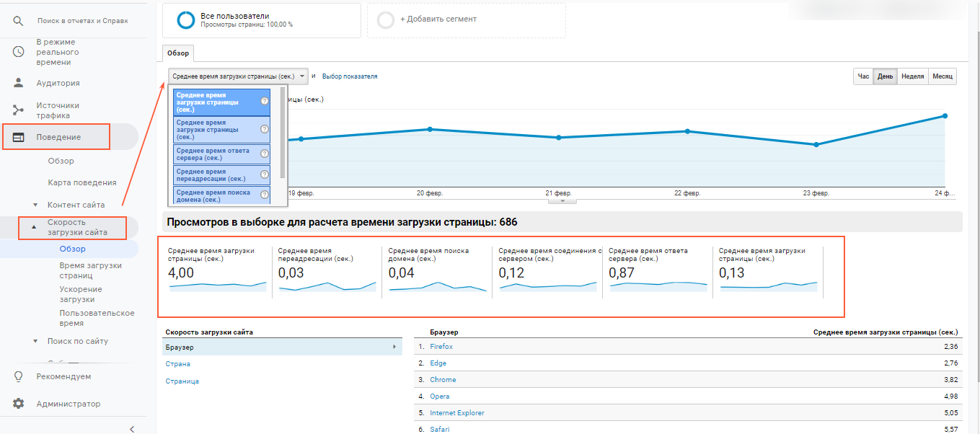Click help icon next to Среднее время ответа сервера

pos(265,154)
